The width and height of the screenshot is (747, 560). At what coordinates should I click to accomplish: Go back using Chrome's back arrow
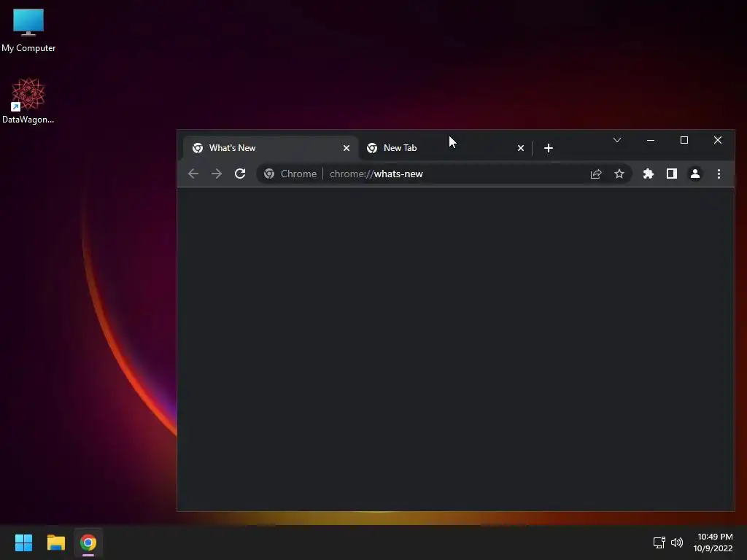tap(193, 174)
